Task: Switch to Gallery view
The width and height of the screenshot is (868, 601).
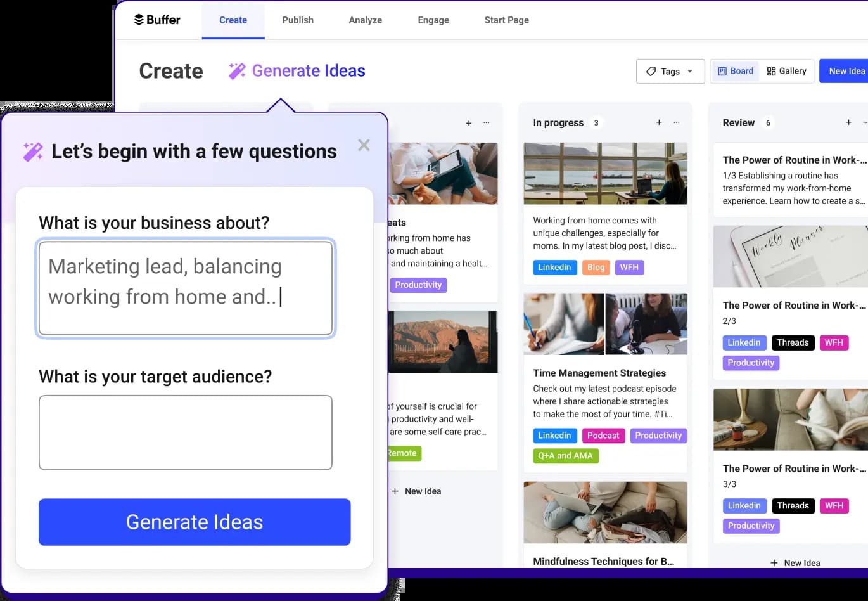Action: (786, 71)
